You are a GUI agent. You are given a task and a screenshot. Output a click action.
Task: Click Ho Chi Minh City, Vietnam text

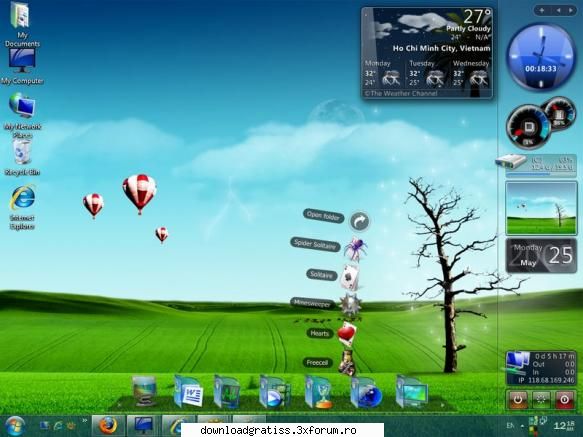441,48
